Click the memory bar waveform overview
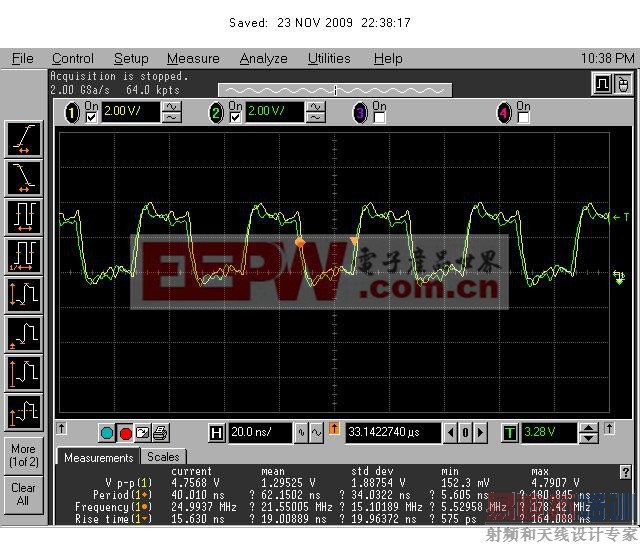 335,90
